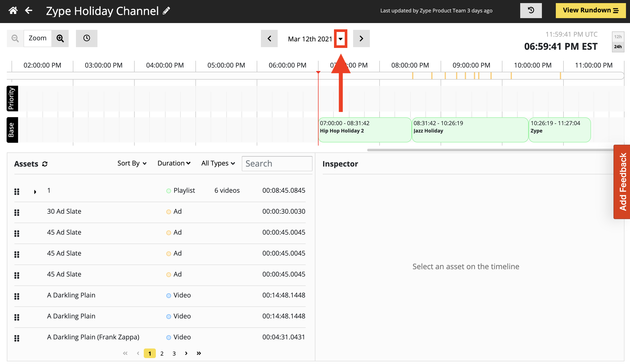Click the 6 videos count

click(227, 190)
